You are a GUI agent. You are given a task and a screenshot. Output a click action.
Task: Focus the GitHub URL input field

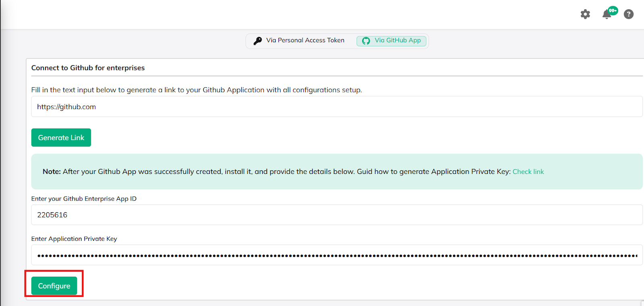coord(337,107)
